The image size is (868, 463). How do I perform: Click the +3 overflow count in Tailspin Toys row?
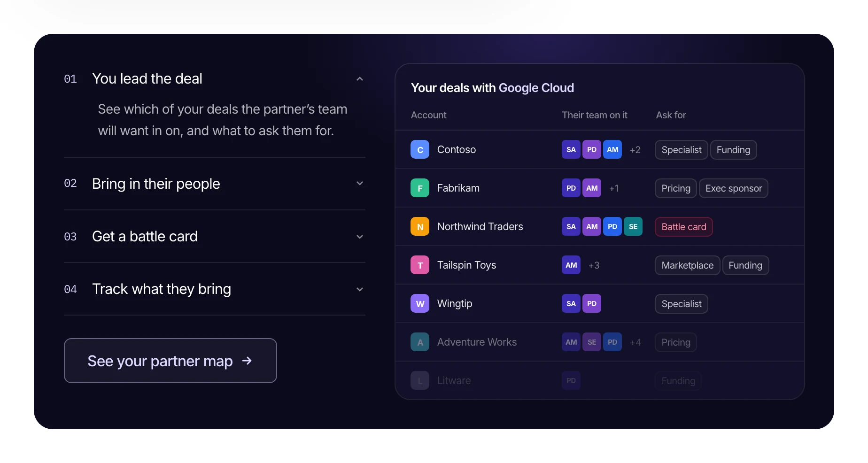[594, 265]
